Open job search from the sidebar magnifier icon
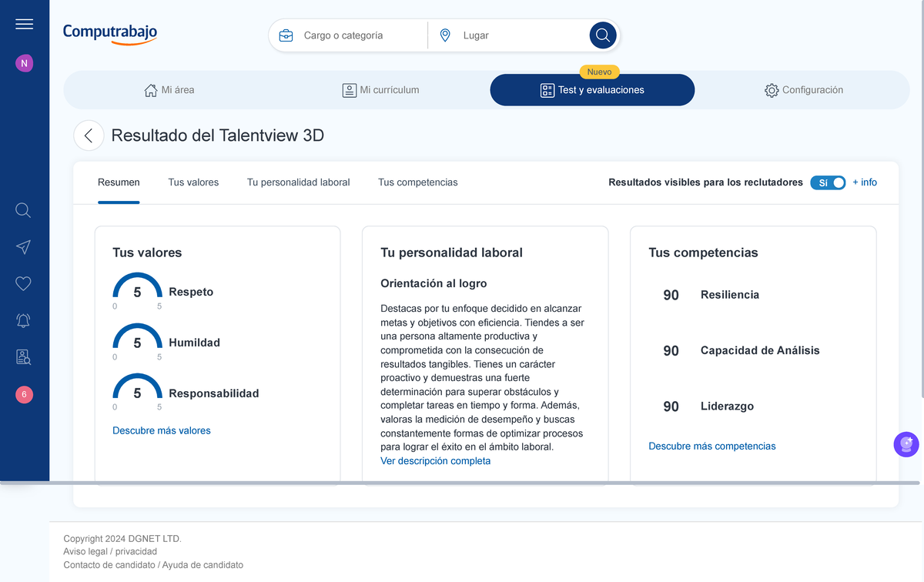Image resolution: width=924 pixels, height=582 pixels. 23,210
